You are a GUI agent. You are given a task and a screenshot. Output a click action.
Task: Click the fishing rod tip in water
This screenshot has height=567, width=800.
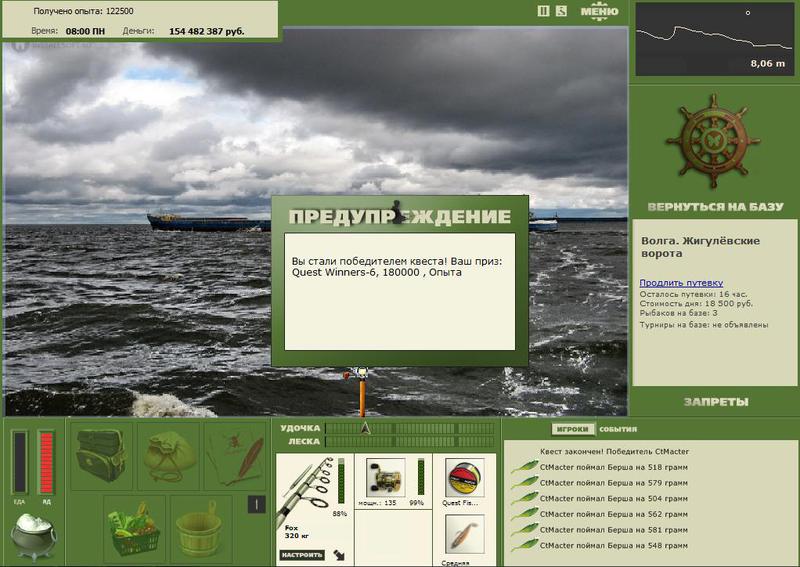tap(361, 391)
